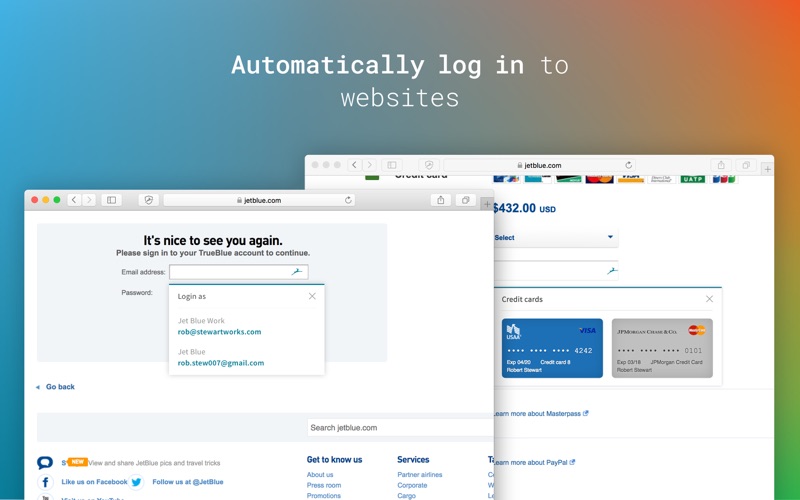Click autofill icon in rear window input field
Image resolution: width=800 pixels, height=500 pixels.
(x=612, y=271)
